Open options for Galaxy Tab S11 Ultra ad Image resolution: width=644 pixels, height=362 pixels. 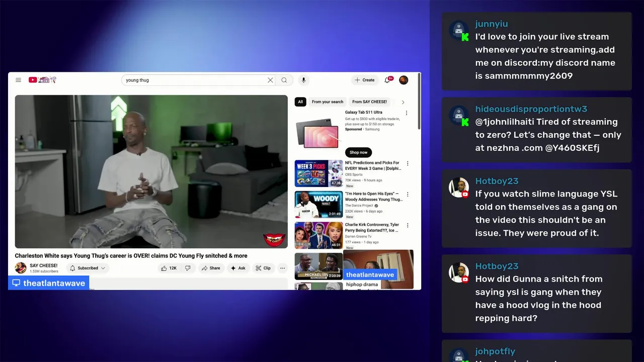pos(407,113)
